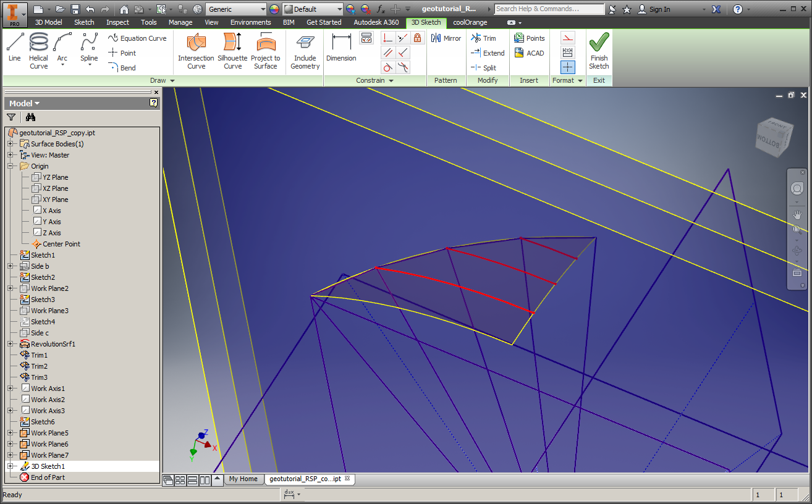812x504 pixels.
Task: Switch to My Home document tab
Action: click(x=243, y=479)
